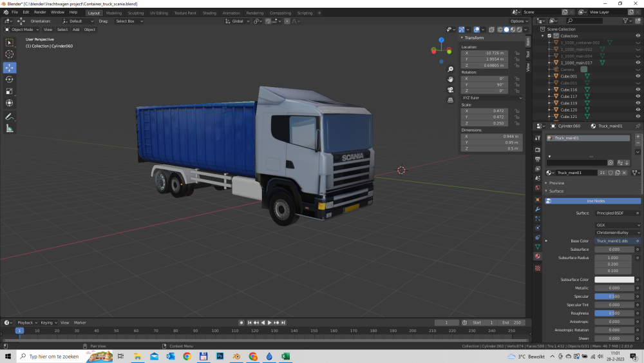Viewport: 644px width, 363px height.
Task: Click the Scale tool icon
Action: pyautogui.click(x=10, y=91)
